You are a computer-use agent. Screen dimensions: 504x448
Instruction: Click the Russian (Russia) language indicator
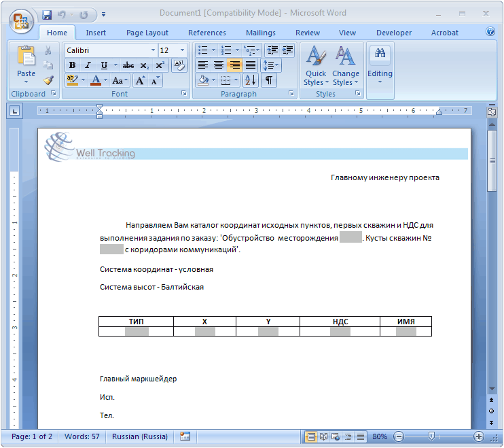click(x=140, y=436)
